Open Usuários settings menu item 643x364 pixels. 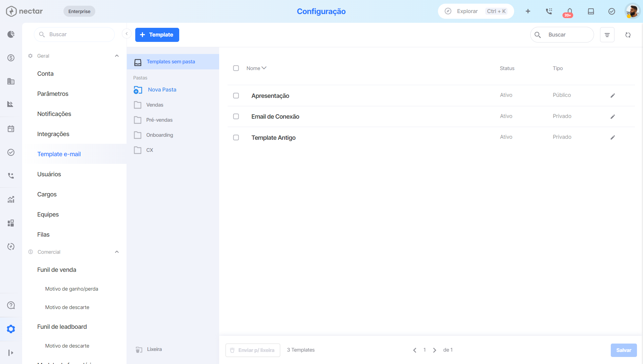49,174
